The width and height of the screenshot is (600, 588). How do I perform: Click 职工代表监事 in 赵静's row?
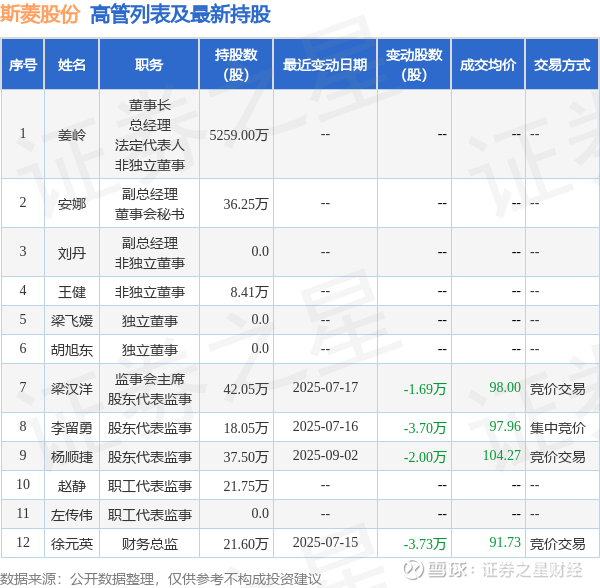click(x=150, y=486)
